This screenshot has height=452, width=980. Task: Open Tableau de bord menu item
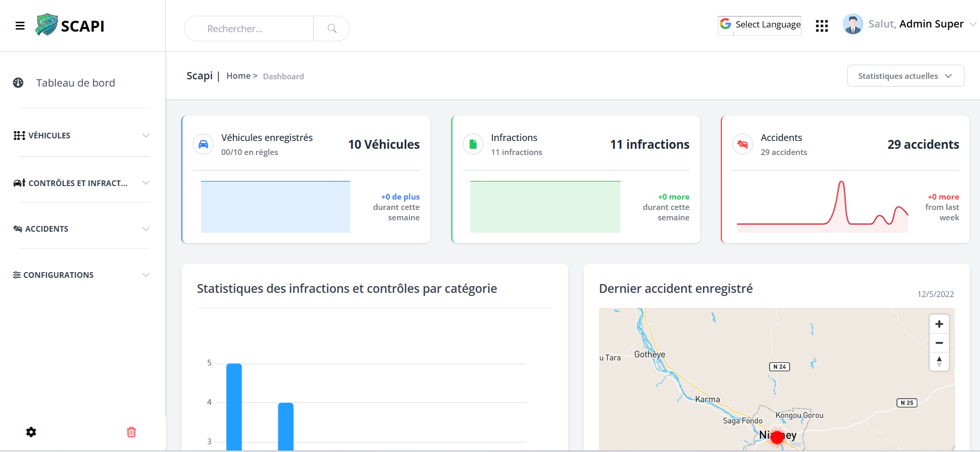pyautogui.click(x=76, y=83)
